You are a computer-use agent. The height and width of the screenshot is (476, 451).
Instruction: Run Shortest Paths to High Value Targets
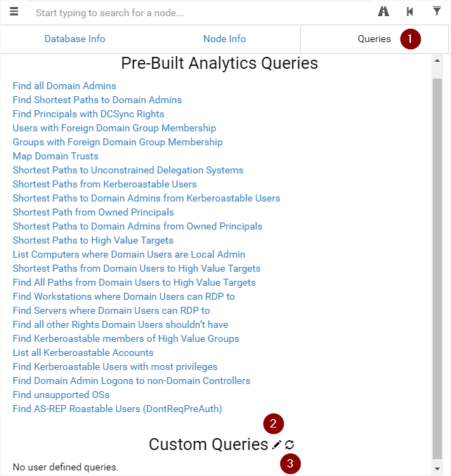point(93,240)
